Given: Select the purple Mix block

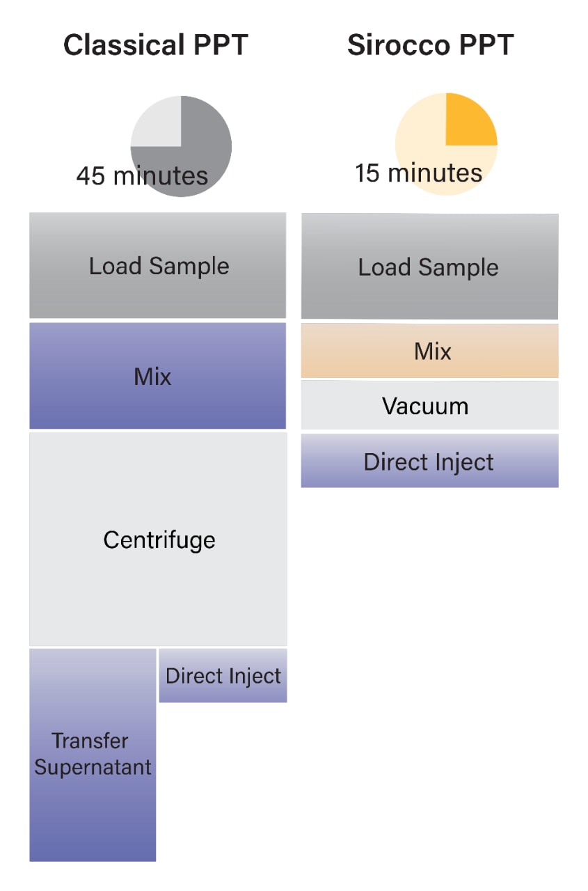Looking at the screenshot, I should (x=158, y=376).
